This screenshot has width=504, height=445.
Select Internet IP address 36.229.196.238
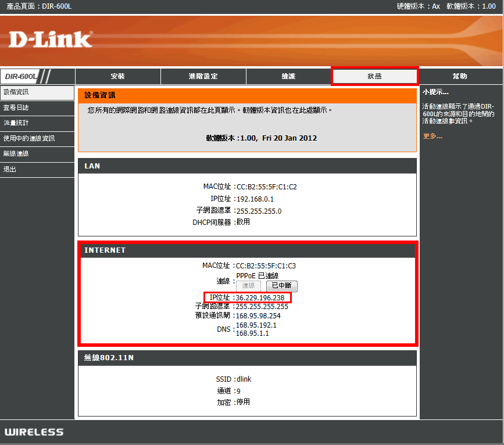click(260, 298)
